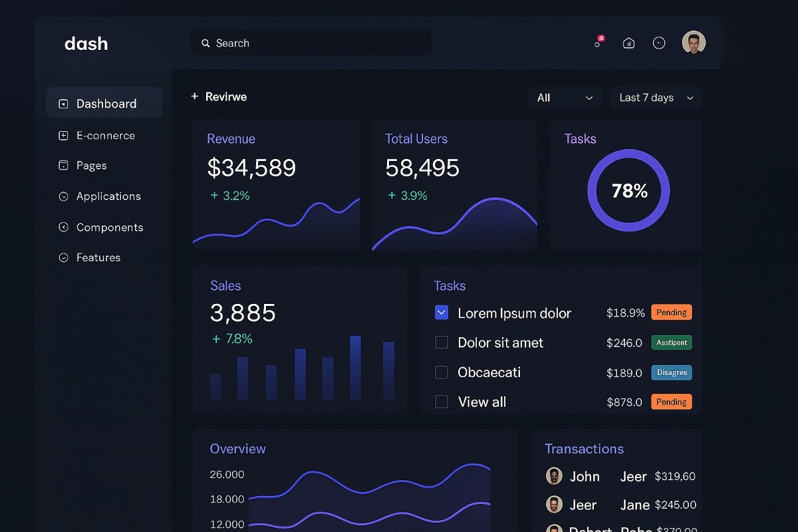Click the View all tasks link
Image resolution: width=798 pixels, height=532 pixels.
click(x=481, y=402)
